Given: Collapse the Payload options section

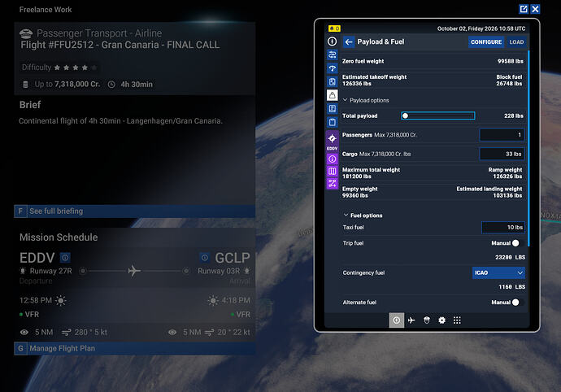Looking at the screenshot, I should pyautogui.click(x=366, y=100).
